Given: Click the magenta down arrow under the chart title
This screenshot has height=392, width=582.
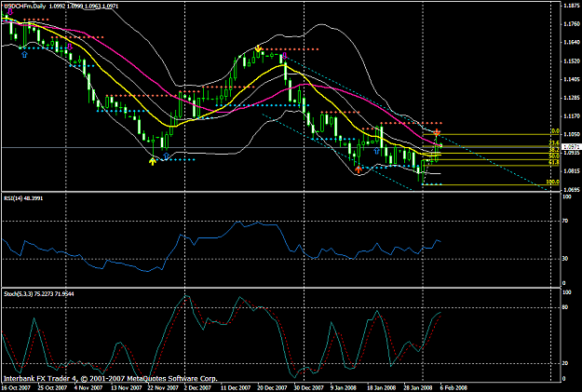Looking at the screenshot, I should coord(10,12).
